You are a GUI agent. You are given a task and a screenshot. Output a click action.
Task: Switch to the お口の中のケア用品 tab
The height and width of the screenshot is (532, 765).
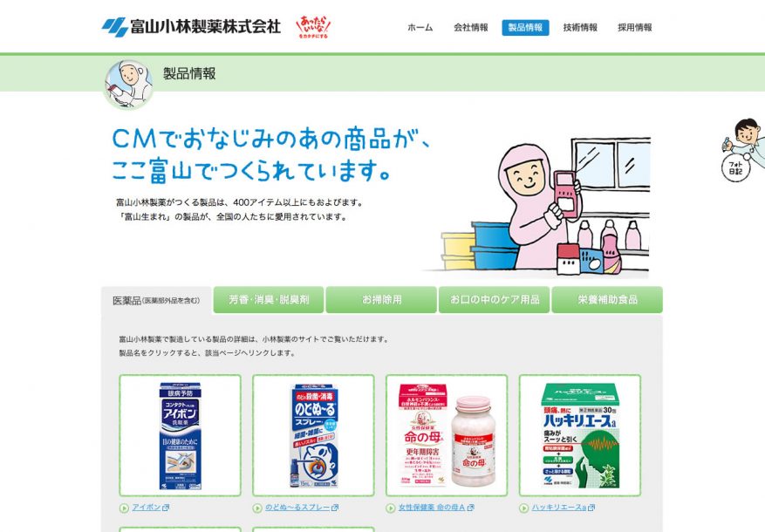[x=495, y=299]
